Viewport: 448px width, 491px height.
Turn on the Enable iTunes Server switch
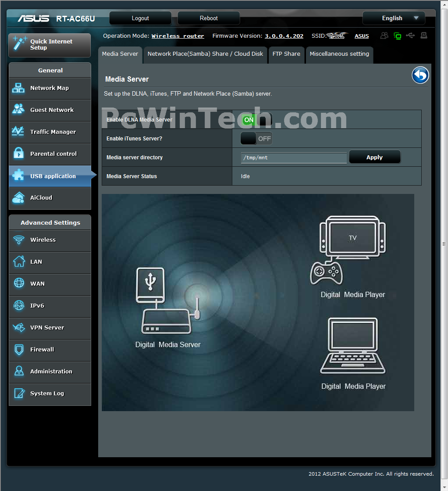click(256, 138)
